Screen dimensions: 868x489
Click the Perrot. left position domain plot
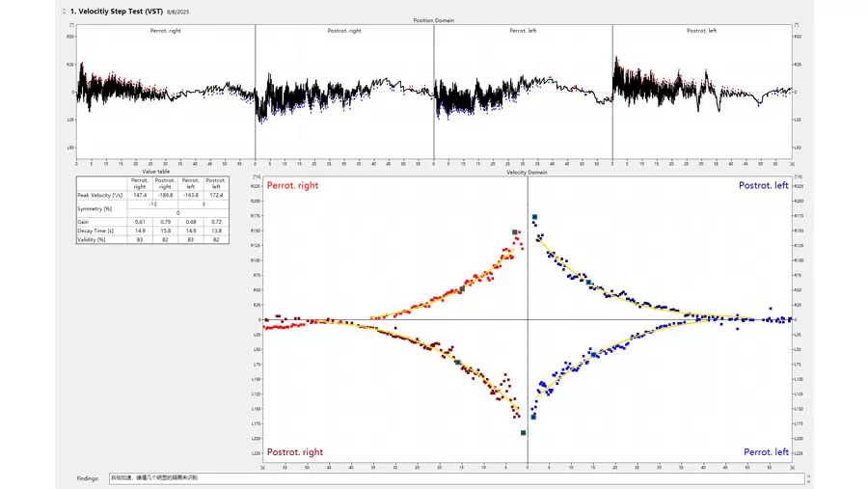pos(523,92)
